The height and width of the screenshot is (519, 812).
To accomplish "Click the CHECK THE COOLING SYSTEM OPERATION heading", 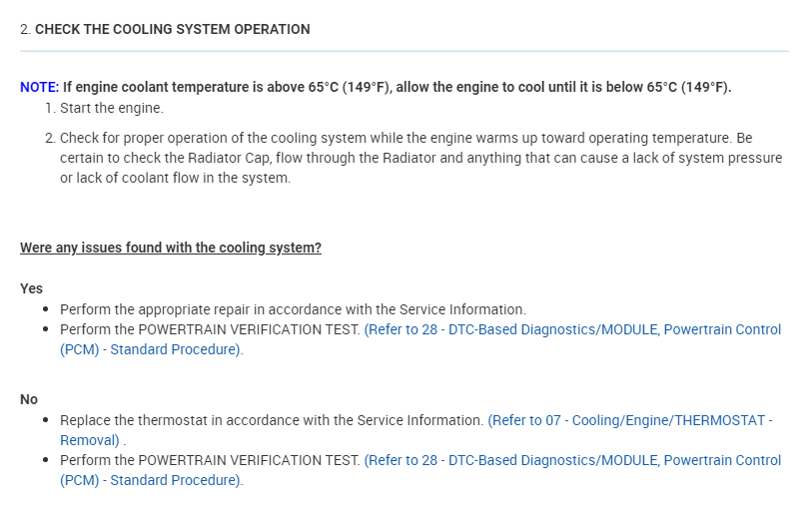I will [172, 29].
